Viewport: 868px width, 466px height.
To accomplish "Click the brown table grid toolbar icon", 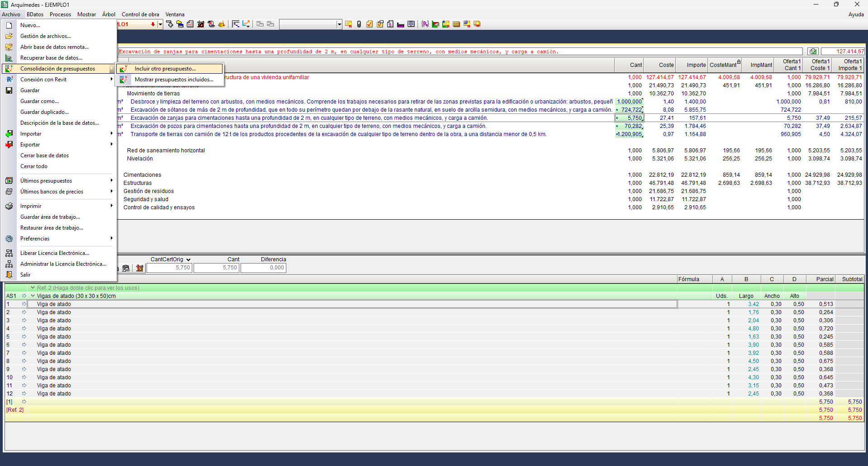I will pos(456,24).
